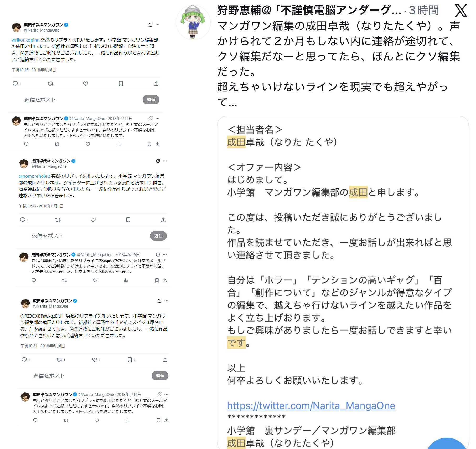The height and width of the screenshot is (449, 476).
Task: Toggle bookmark on the @RZ3OXBPawxqzDU1 tweet
Action: (x=130, y=360)
